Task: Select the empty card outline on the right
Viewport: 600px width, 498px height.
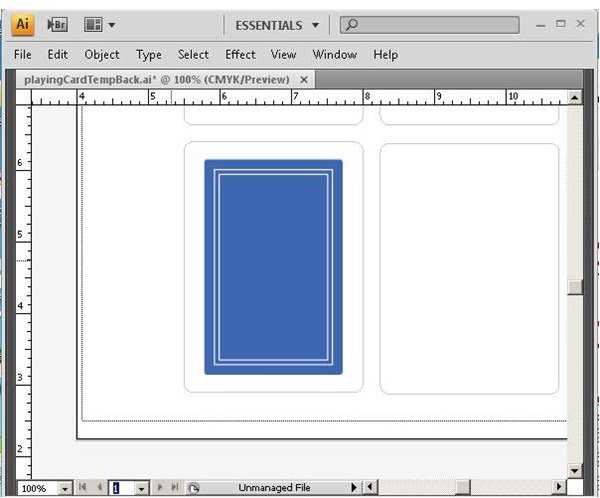Action: pos(469,268)
